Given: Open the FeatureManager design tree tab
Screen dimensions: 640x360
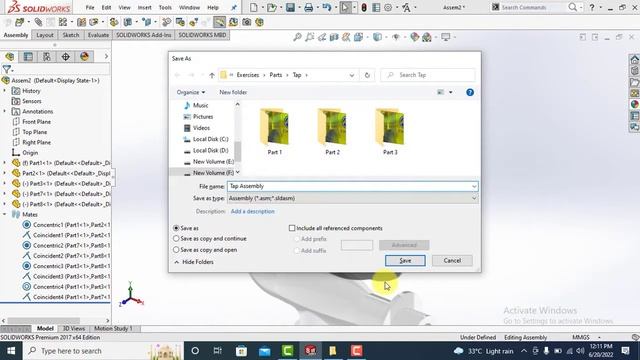Looking at the screenshot, I should tap(10, 56).
